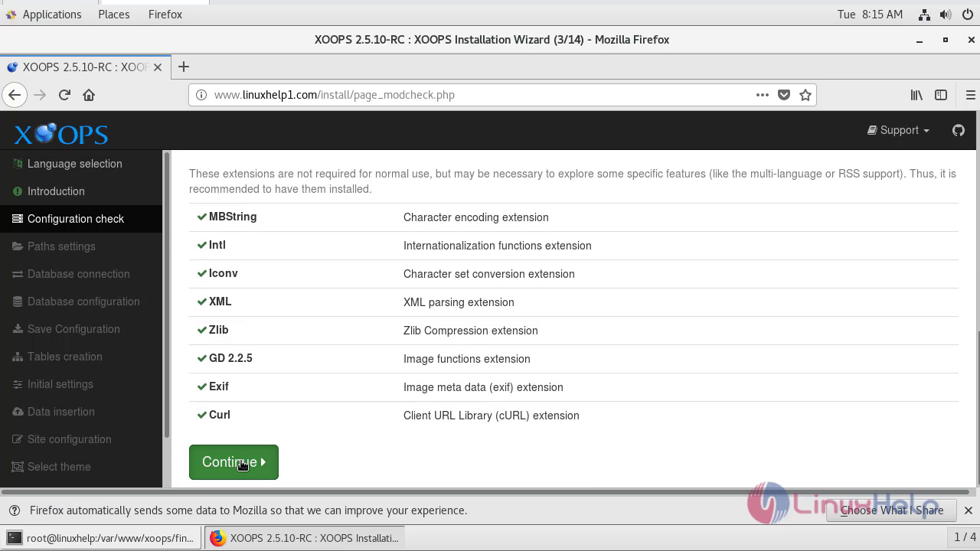
Task: Toggle the sidebars icon
Action: 941,95
